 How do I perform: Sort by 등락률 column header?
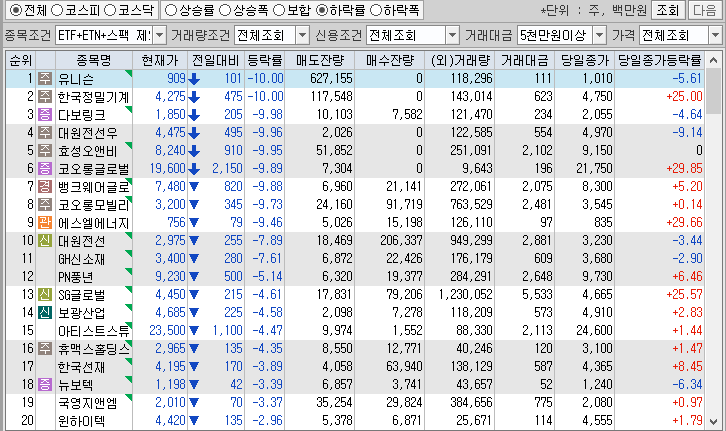(264, 60)
